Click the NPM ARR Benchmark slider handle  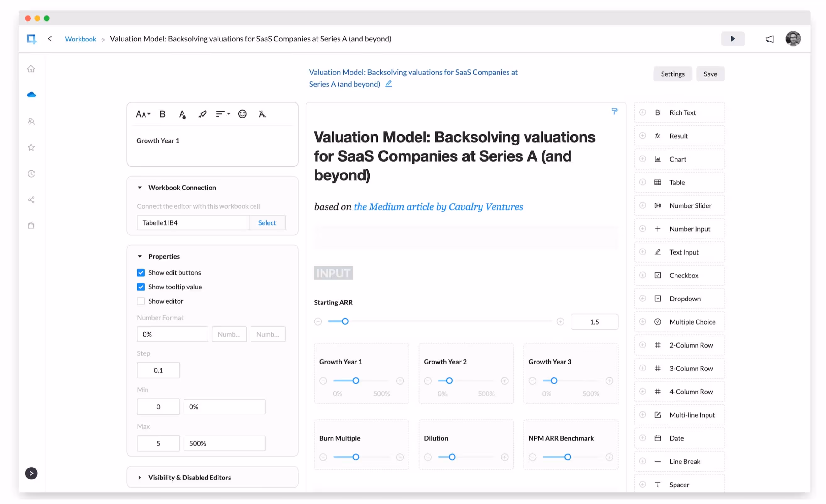pyautogui.click(x=568, y=457)
